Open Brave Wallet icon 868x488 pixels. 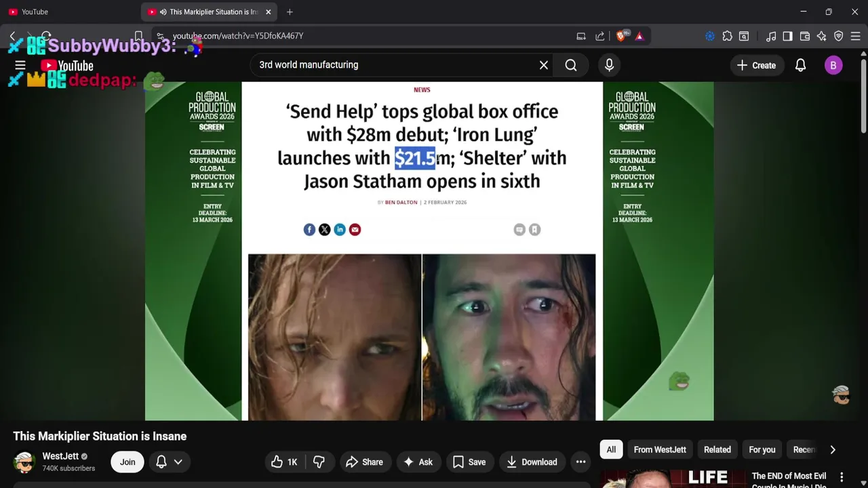[805, 36]
